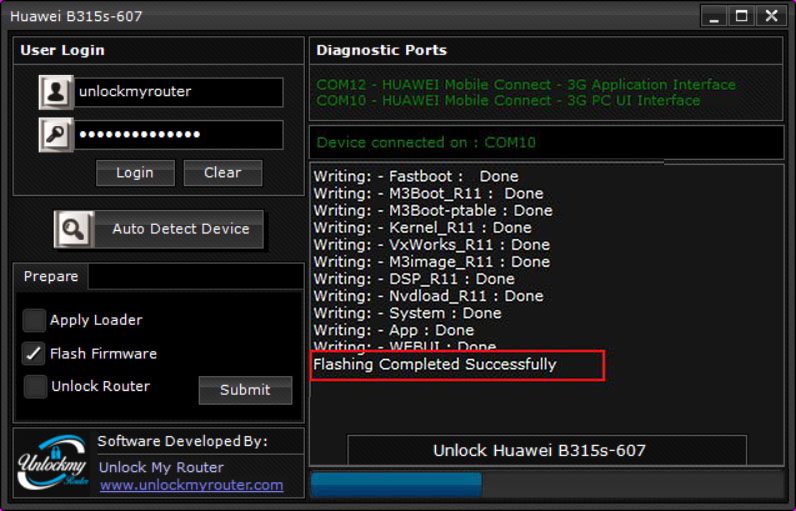The width and height of the screenshot is (796, 511).
Task: Close the Huawei B315s-607 window
Action: (x=771, y=16)
